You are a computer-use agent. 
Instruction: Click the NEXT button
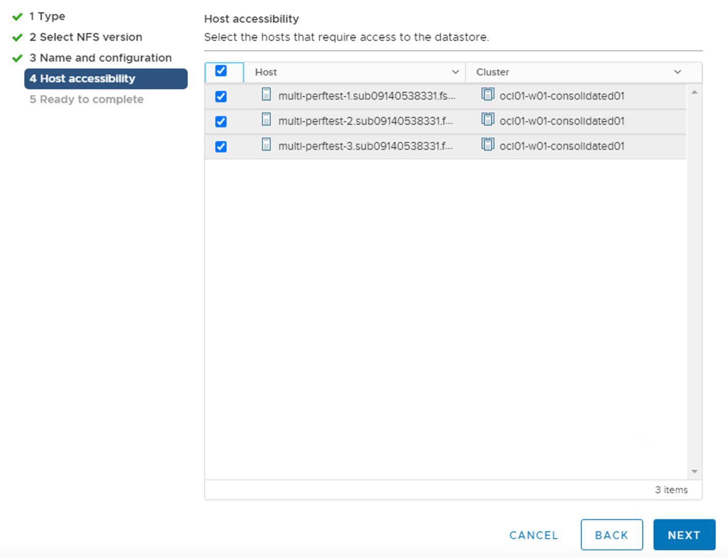pos(684,535)
